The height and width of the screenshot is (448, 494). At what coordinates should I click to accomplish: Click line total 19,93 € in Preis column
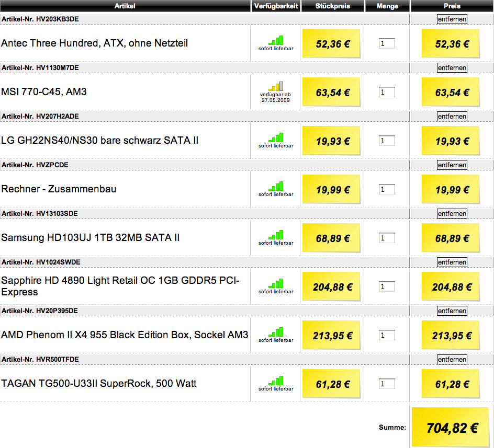pos(451,141)
